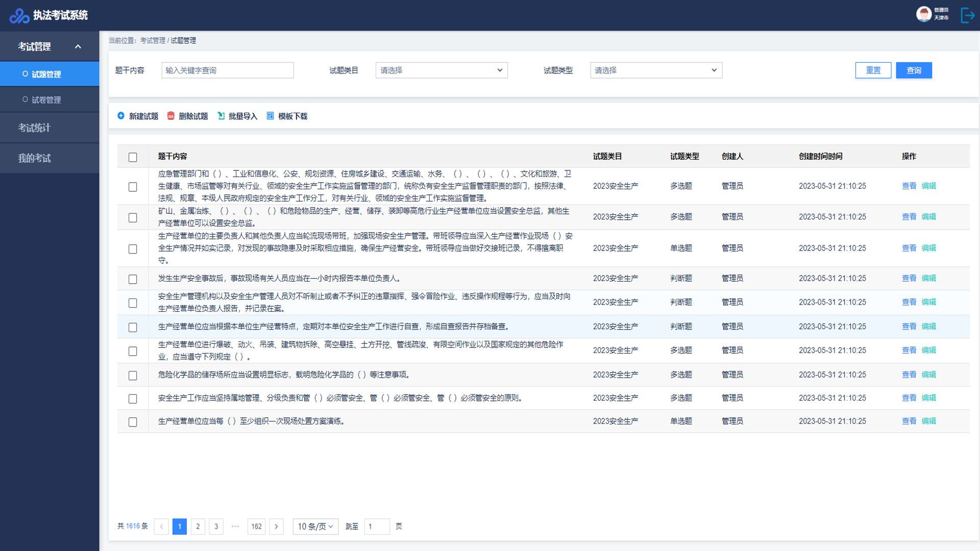The height and width of the screenshot is (551, 980).
Task: Type in the 题干内容 keyword field
Action: click(227, 70)
